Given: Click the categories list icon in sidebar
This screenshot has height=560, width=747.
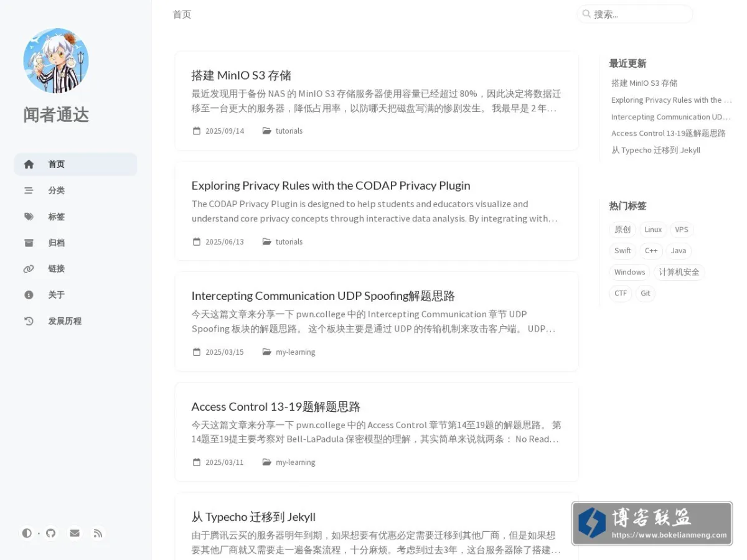Looking at the screenshot, I should click(29, 190).
